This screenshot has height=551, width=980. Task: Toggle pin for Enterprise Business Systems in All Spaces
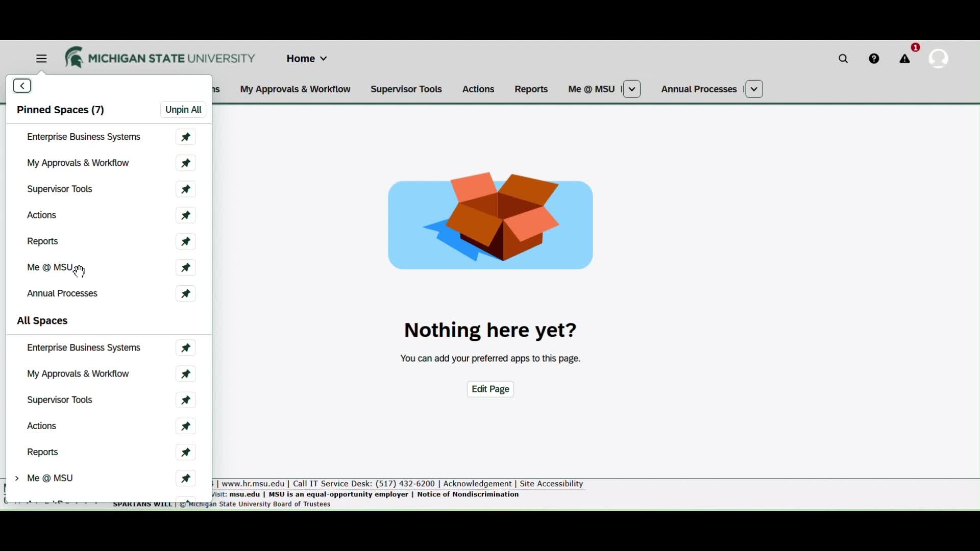click(x=186, y=349)
